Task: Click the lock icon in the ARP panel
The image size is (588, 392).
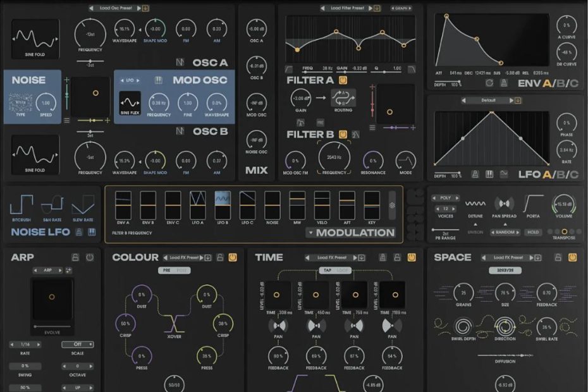Action: point(75,257)
